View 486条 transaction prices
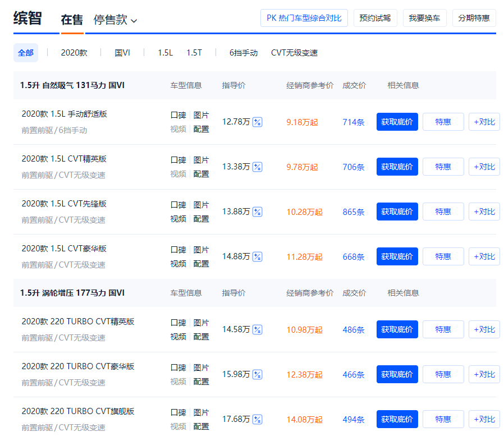This screenshot has height=441, width=504. (354, 330)
